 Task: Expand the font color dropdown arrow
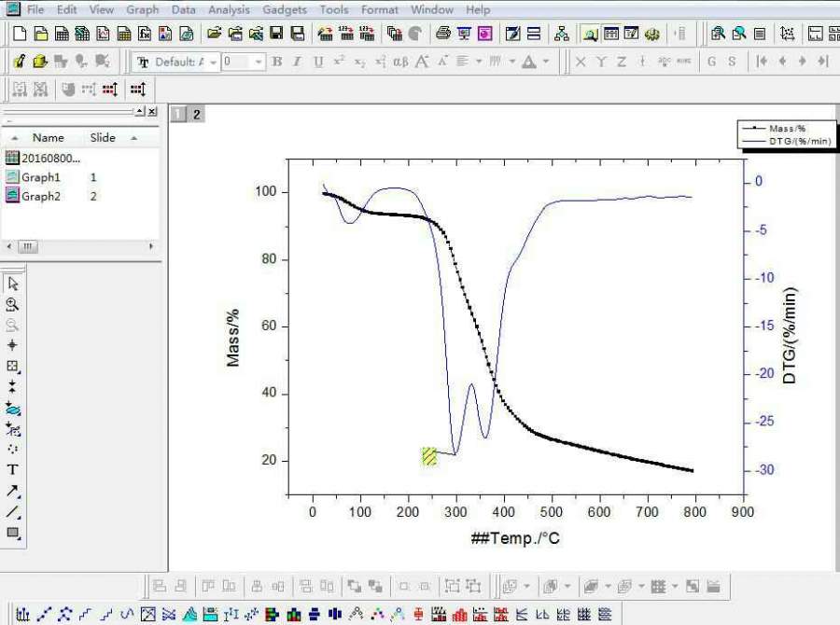pos(545,62)
